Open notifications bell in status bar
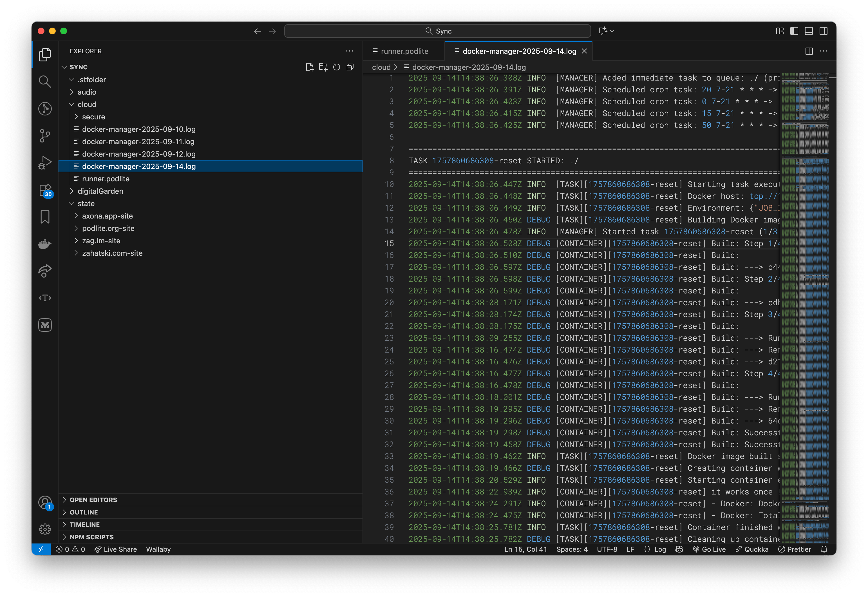This screenshot has height=597, width=868. (824, 549)
